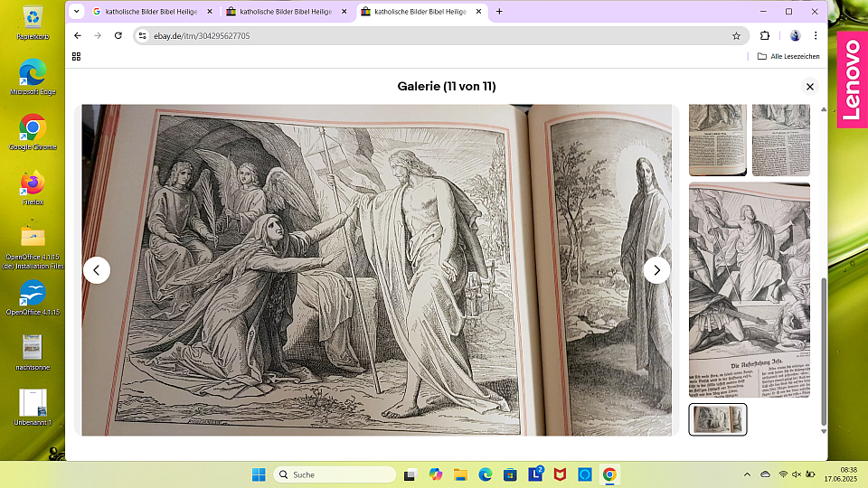This screenshot has height=488, width=868.
Task: Open the Windows Start menu
Action: point(259,474)
